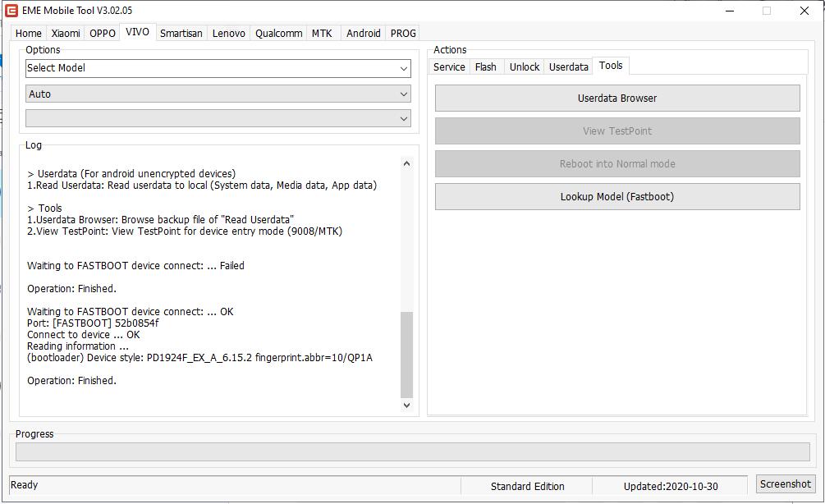Click the log scrollbar thumb
Image resolution: width=825 pixels, height=504 pixels.
click(406, 355)
